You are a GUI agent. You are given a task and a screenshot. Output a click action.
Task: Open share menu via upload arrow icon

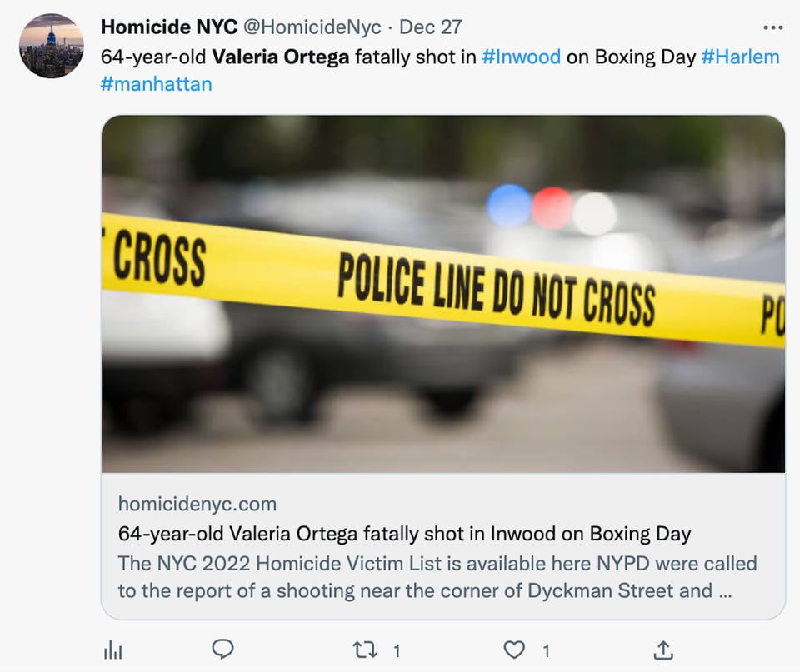[663, 650]
